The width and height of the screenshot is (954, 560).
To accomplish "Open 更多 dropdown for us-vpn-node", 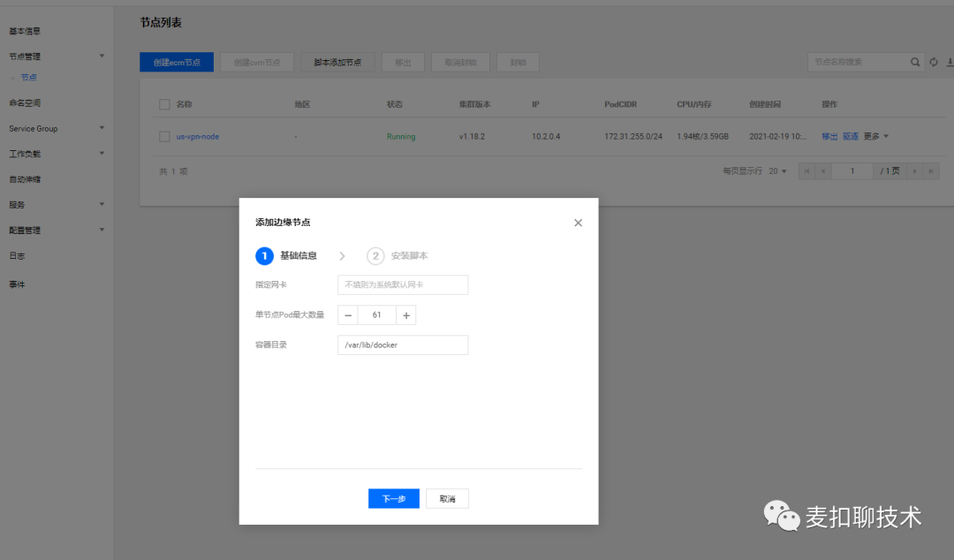I will pos(875,136).
